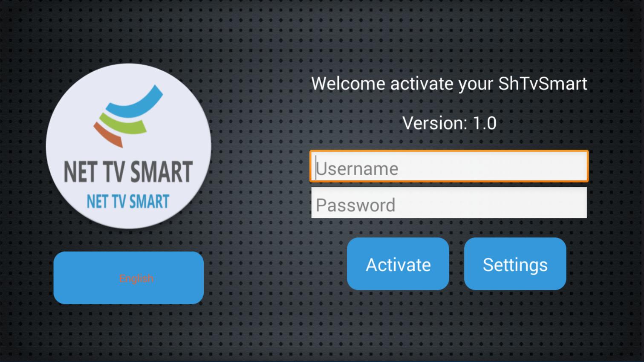644x362 pixels.
Task: Click the blue NET TV SMART subtitle
Action: click(x=128, y=201)
